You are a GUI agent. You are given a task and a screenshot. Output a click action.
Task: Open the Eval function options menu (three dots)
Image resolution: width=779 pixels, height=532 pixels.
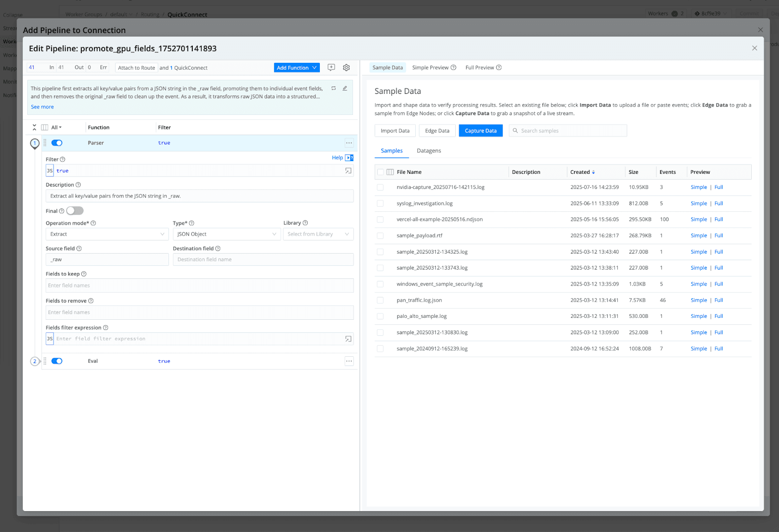click(x=349, y=361)
